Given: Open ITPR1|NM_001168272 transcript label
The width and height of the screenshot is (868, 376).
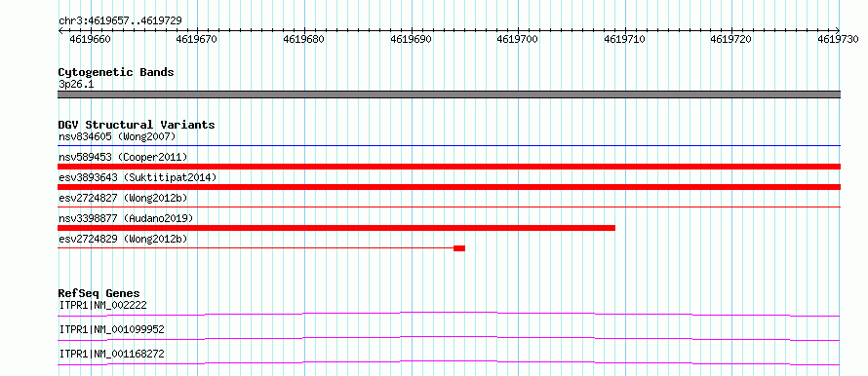Looking at the screenshot, I should point(111,354).
